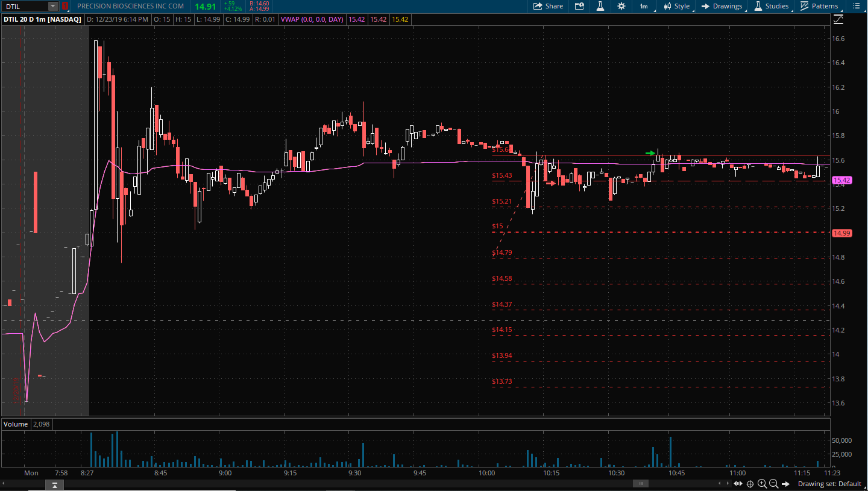Click the 16.6 price axis label
This screenshot has height=491, width=868.
click(x=838, y=39)
